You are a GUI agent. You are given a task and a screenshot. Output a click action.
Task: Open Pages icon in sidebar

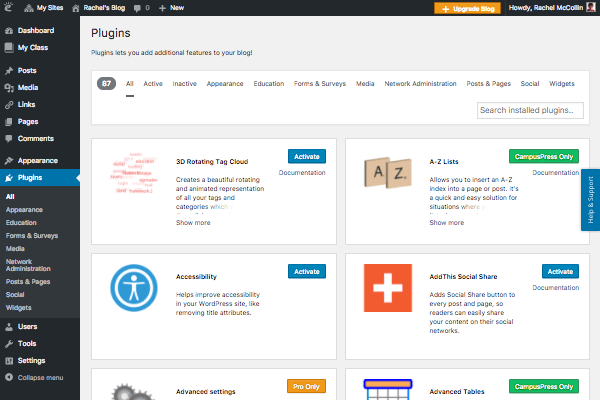click(9, 122)
